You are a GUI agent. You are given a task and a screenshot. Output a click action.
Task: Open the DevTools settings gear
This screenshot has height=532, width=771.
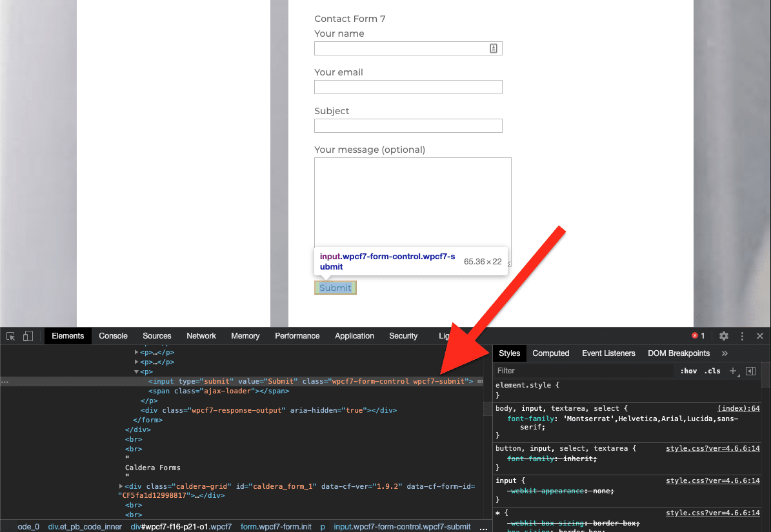[723, 335]
